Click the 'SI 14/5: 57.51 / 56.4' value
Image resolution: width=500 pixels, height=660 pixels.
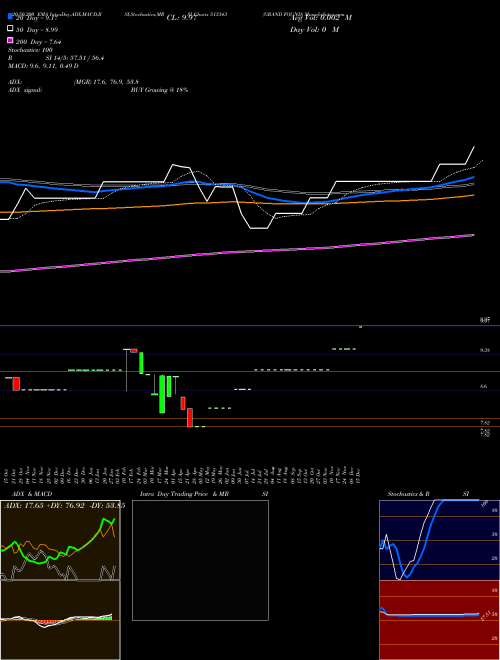[x=75, y=58]
